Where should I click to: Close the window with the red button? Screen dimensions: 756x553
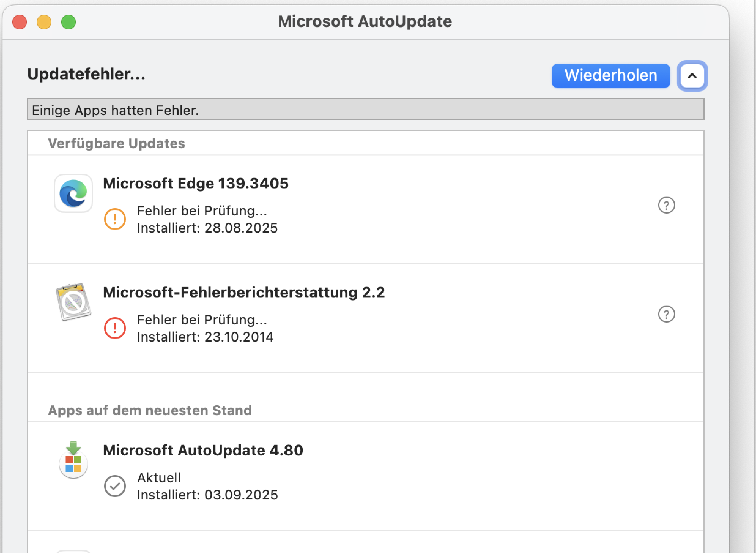[19, 22]
